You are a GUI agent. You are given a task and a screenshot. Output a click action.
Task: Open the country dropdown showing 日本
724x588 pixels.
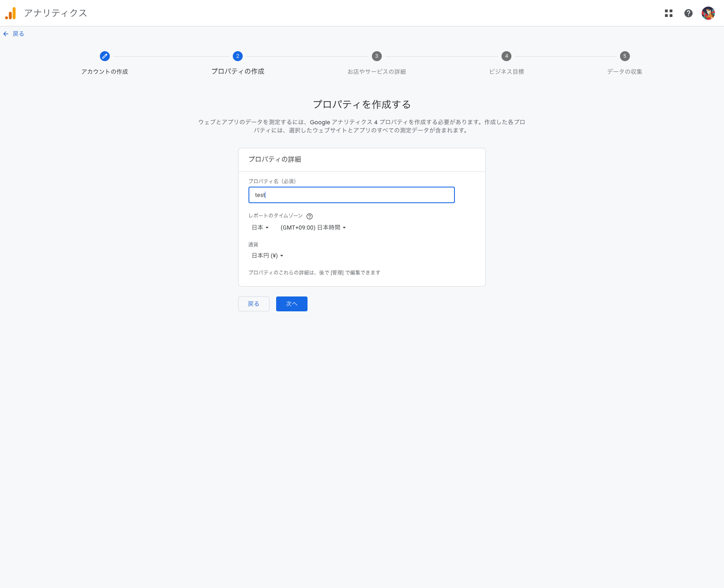[260, 227]
